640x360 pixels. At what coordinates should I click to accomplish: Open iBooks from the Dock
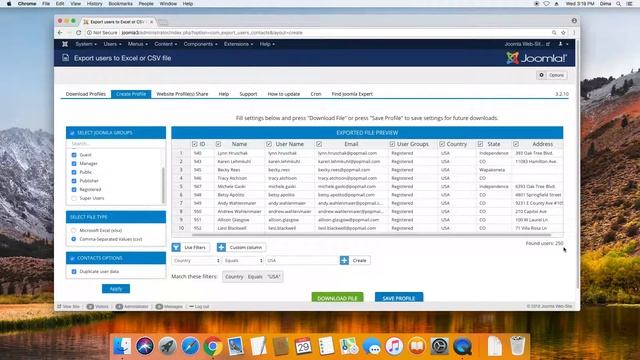click(417, 346)
